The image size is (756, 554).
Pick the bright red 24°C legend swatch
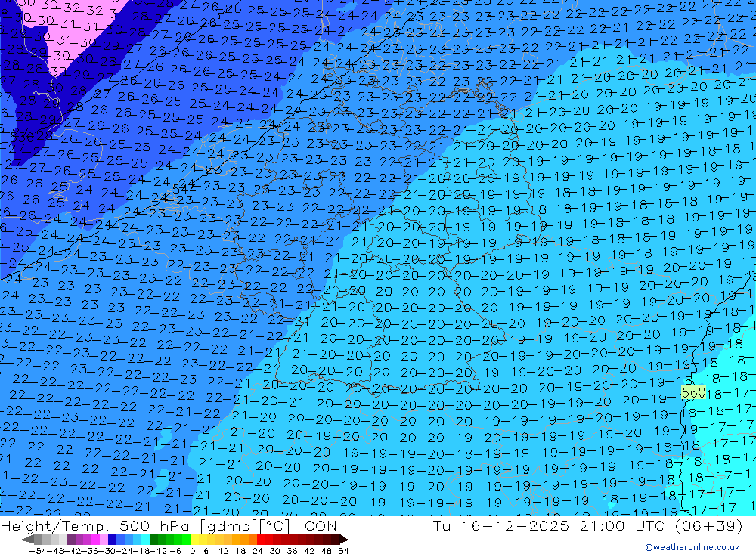[x=261, y=539]
